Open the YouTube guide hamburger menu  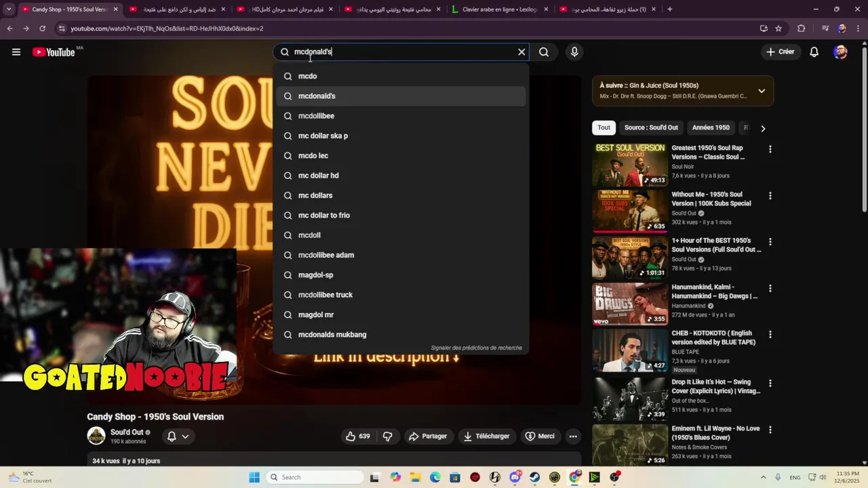tap(16, 52)
